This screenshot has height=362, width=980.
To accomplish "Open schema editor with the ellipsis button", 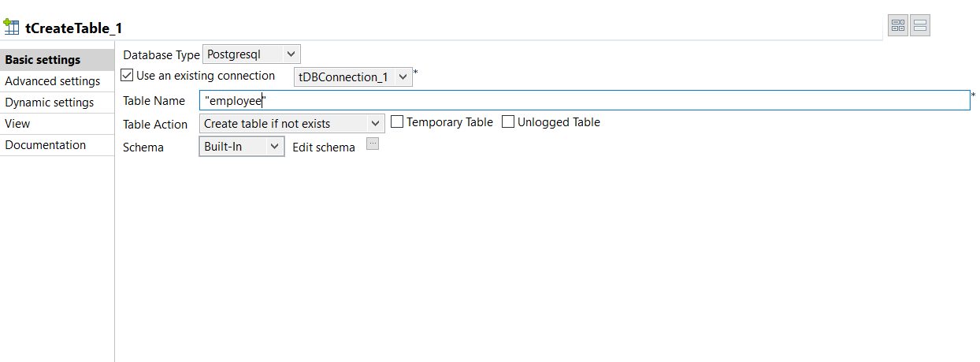I will coord(373,144).
